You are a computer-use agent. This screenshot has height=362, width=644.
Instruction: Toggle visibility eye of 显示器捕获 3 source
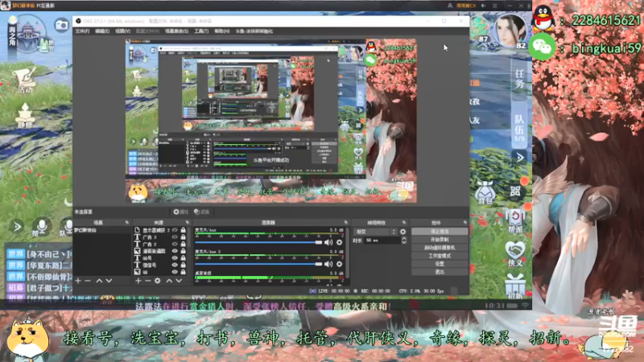[175, 230]
